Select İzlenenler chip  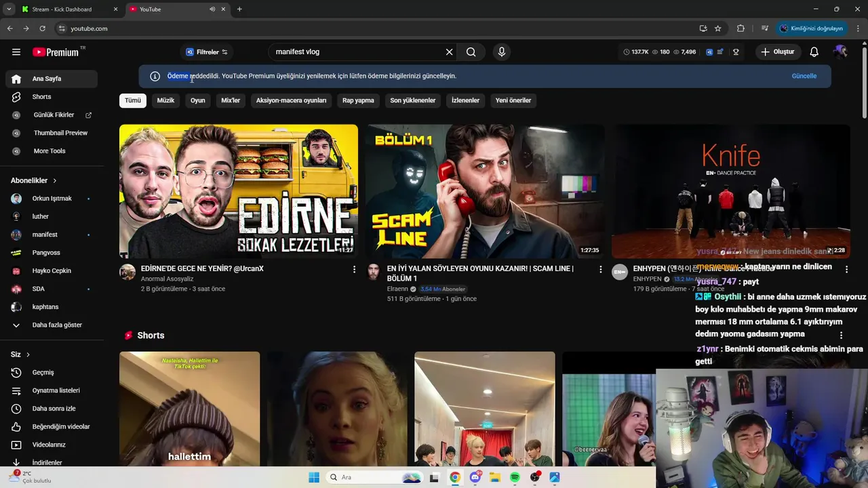point(465,100)
